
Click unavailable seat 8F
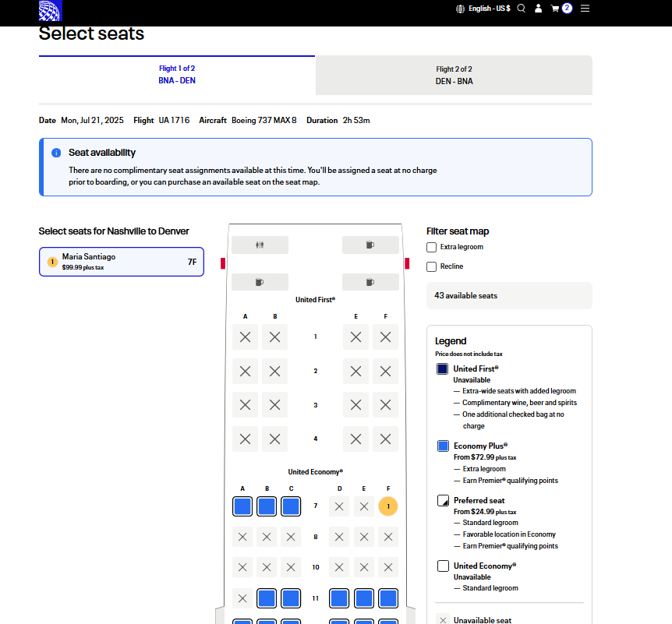coord(388,537)
